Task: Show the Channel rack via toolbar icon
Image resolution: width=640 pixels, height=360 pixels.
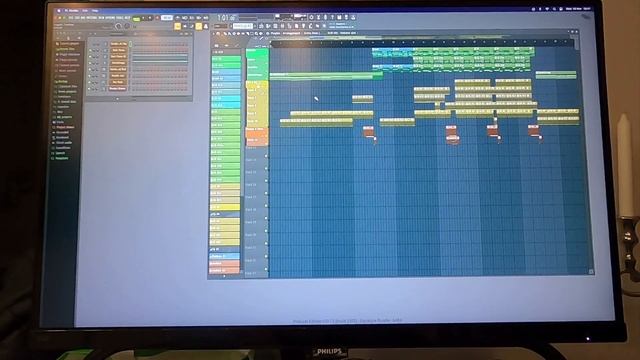Action: click(x=276, y=26)
